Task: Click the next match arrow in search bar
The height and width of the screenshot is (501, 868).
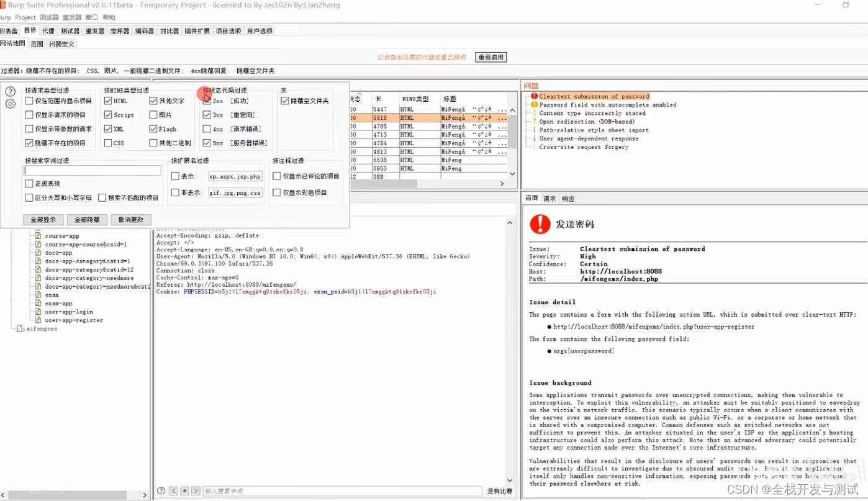Action: pos(196,490)
